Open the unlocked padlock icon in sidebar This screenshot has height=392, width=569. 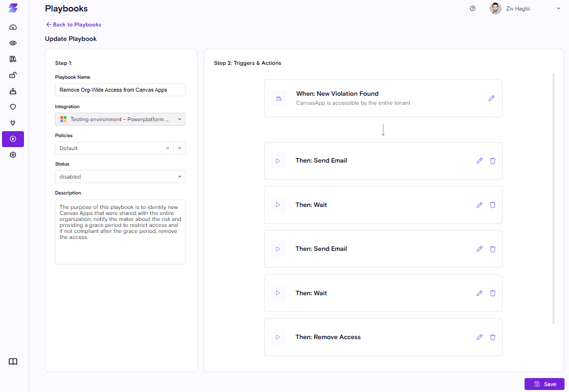tap(13, 75)
